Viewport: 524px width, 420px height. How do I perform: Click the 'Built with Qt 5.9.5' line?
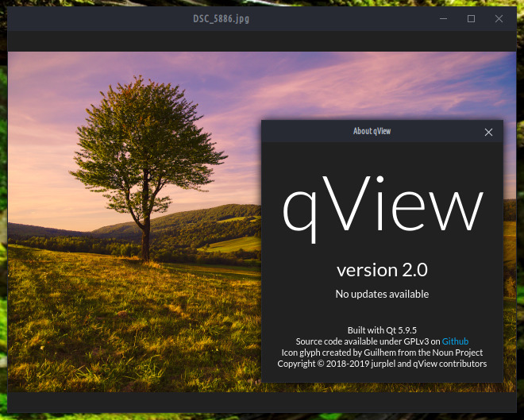(x=382, y=330)
